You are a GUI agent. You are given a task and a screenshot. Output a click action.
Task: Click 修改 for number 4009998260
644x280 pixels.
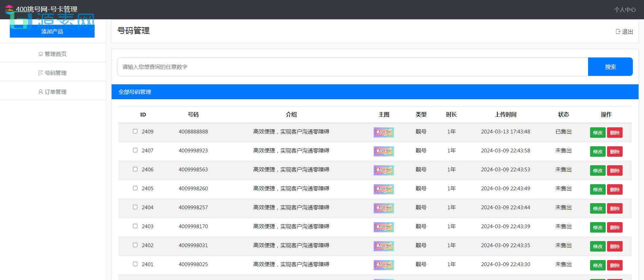[598, 189]
